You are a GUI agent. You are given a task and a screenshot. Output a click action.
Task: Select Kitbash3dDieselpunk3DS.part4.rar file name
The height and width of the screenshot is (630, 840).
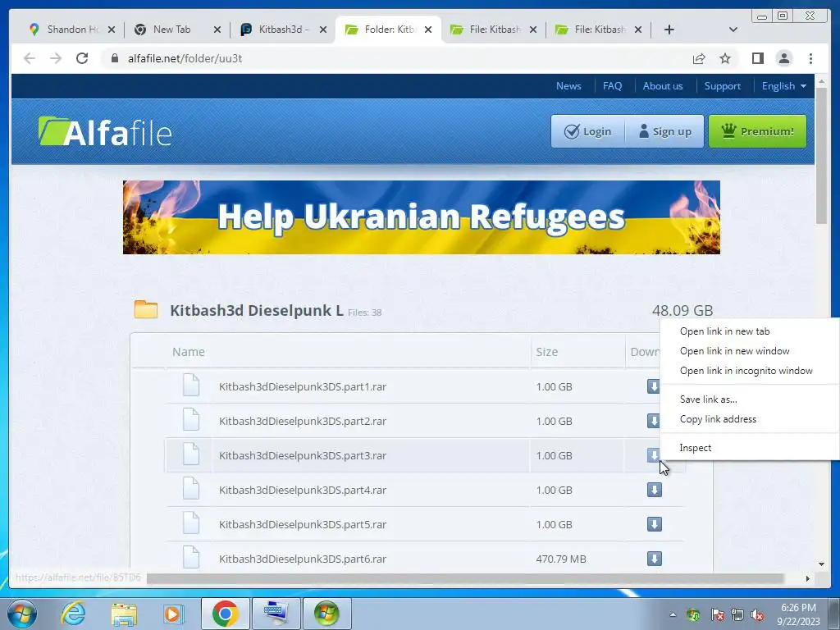[x=303, y=490]
